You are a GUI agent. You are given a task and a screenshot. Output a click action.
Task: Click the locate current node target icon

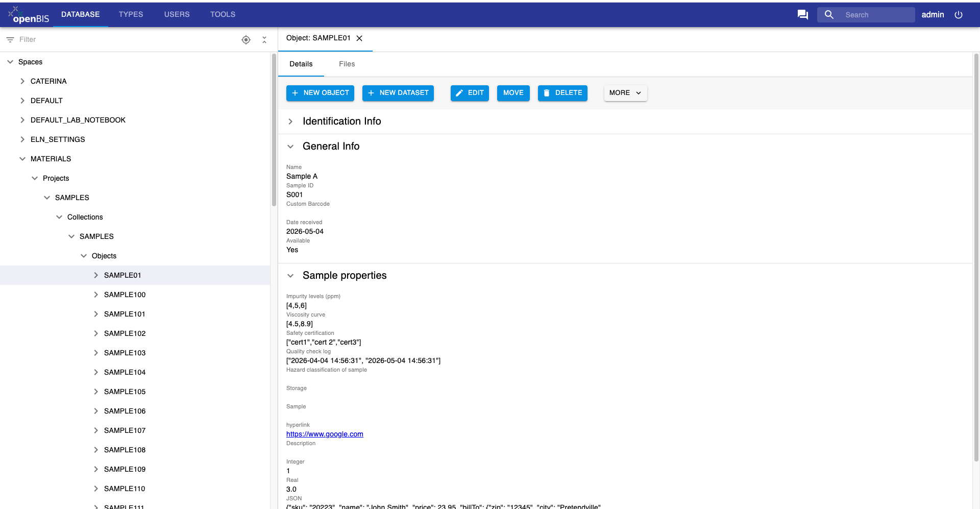point(246,39)
